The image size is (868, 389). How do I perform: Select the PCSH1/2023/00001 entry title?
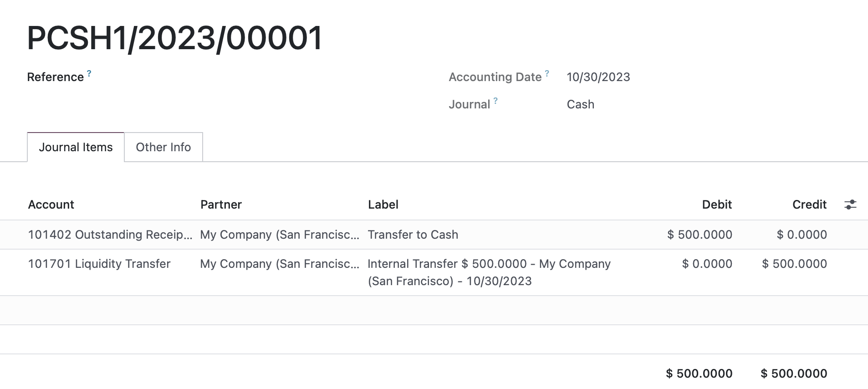pyautogui.click(x=175, y=38)
